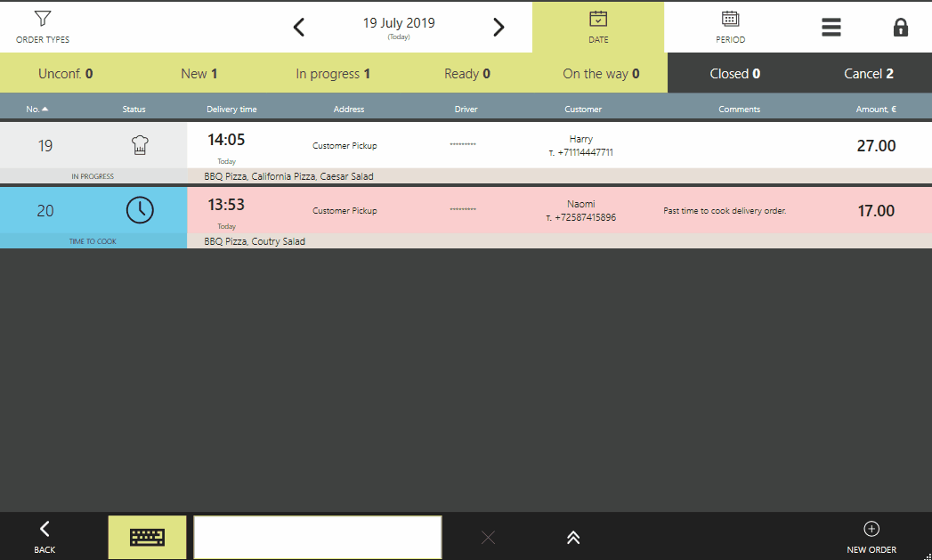This screenshot has width=932, height=560.
Task: Toggle the Closed orders filter
Action: pos(734,74)
